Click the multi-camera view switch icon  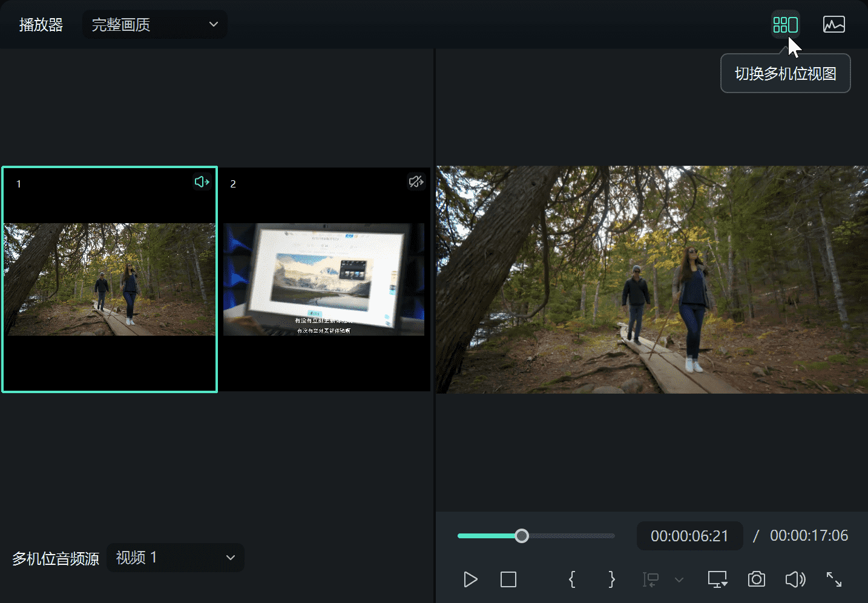tap(785, 25)
